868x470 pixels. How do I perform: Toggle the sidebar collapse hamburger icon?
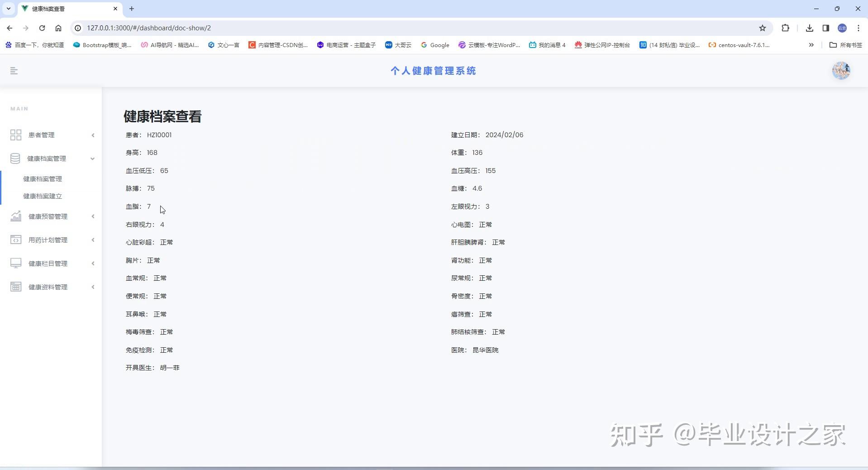14,71
